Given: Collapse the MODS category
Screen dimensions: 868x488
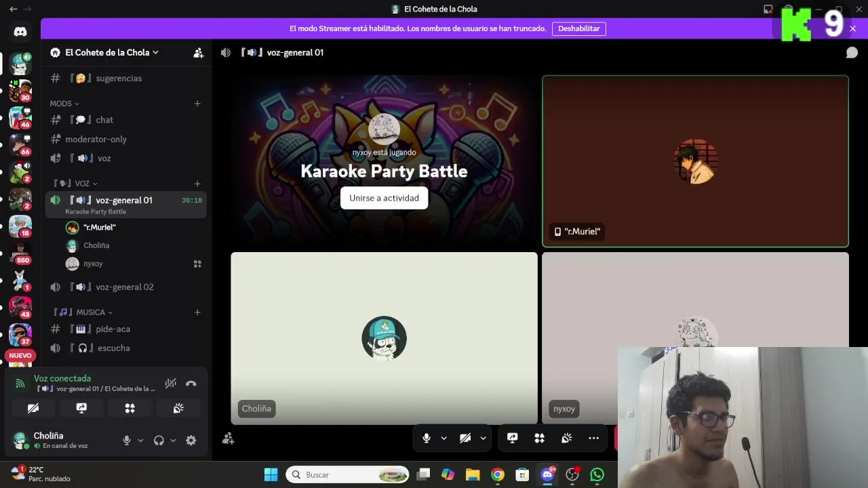Looking at the screenshot, I should [64, 104].
